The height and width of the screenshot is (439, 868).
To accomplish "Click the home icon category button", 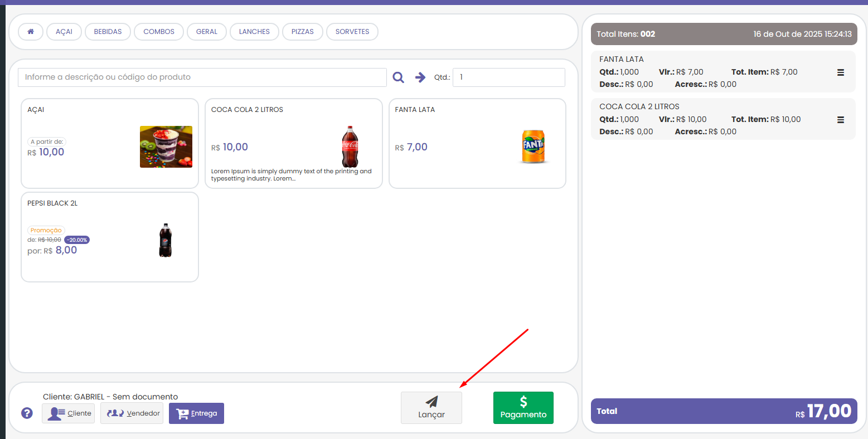I will [x=31, y=32].
